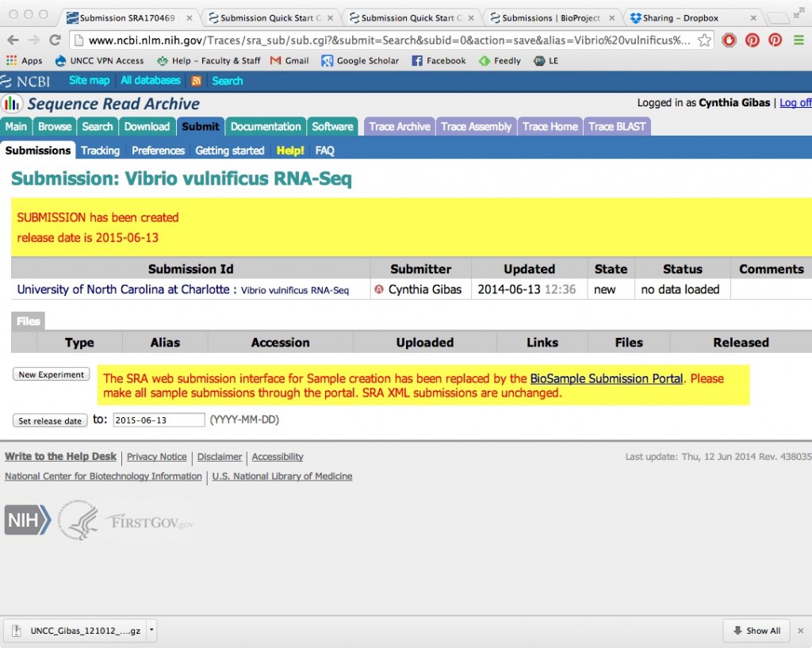This screenshot has height=648, width=812.
Task: Open the Google Scholar bookmark
Action: (360, 60)
